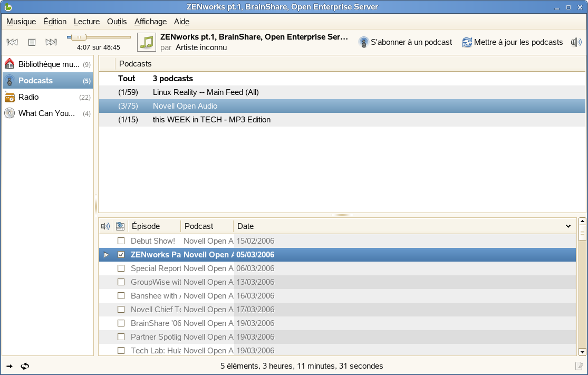Sort by the Date column header
The width and height of the screenshot is (588, 375).
coord(405,226)
